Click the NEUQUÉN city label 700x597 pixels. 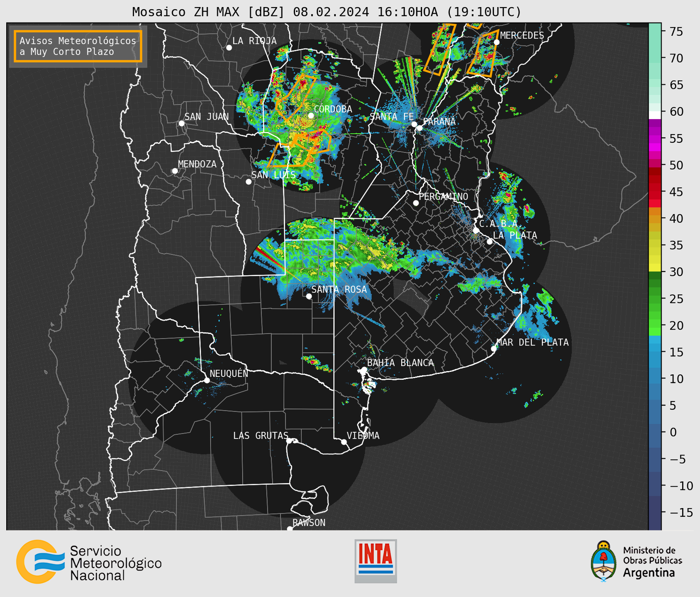click(229, 374)
